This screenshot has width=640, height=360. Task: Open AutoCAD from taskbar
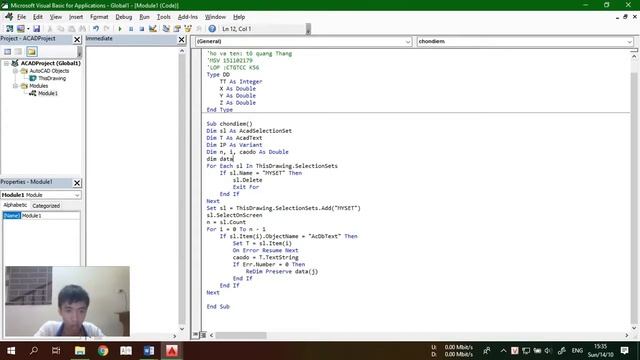coord(172,351)
